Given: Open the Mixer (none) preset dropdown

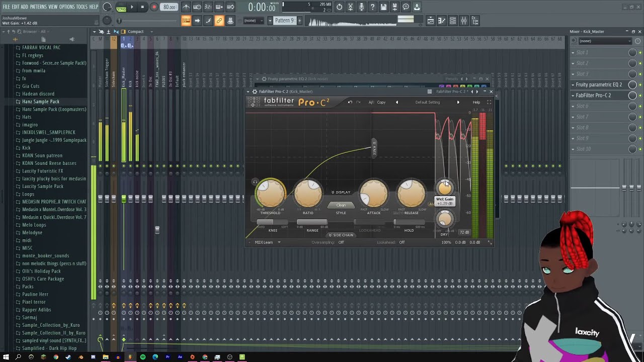Looking at the screenshot, I should (x=605, y=41).
